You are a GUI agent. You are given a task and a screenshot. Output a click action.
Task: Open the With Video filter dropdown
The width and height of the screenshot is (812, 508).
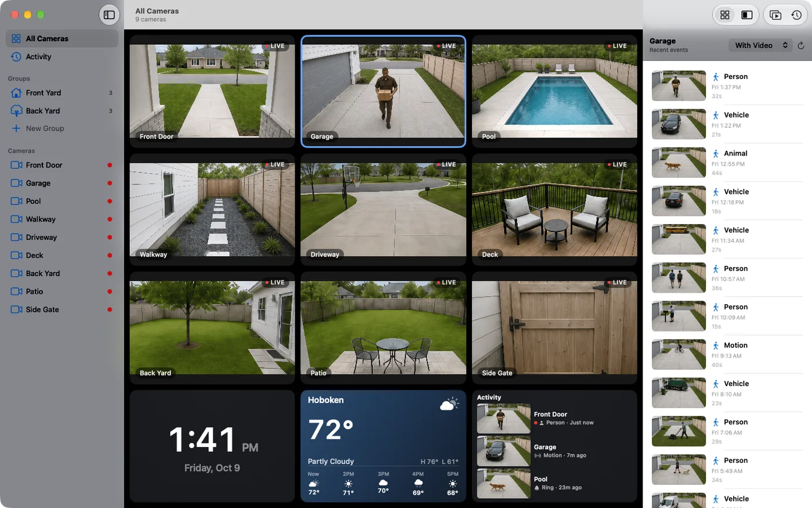click(x=760, y=45)
